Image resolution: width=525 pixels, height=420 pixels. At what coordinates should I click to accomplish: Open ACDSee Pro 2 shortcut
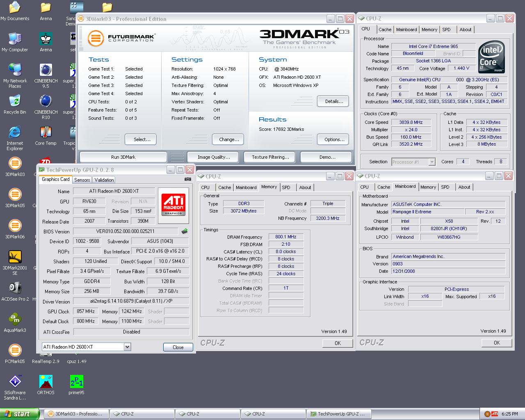click(15, 292)
